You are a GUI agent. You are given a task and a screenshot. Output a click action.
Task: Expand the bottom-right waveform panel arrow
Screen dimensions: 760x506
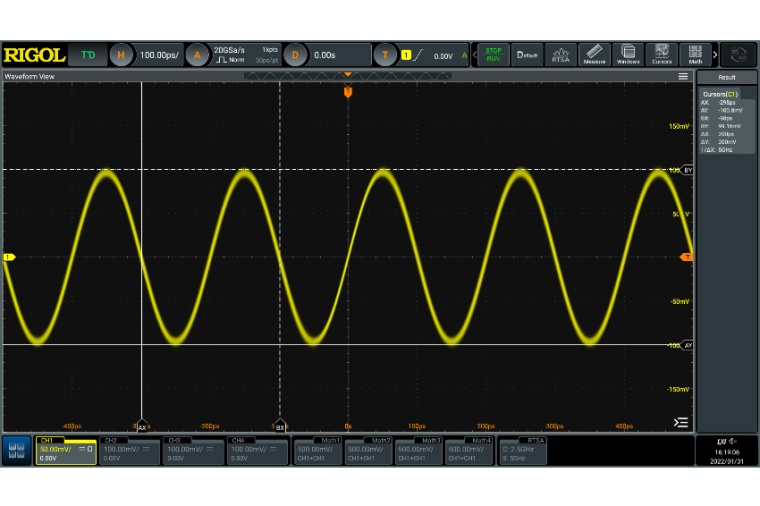pos(682,422)
